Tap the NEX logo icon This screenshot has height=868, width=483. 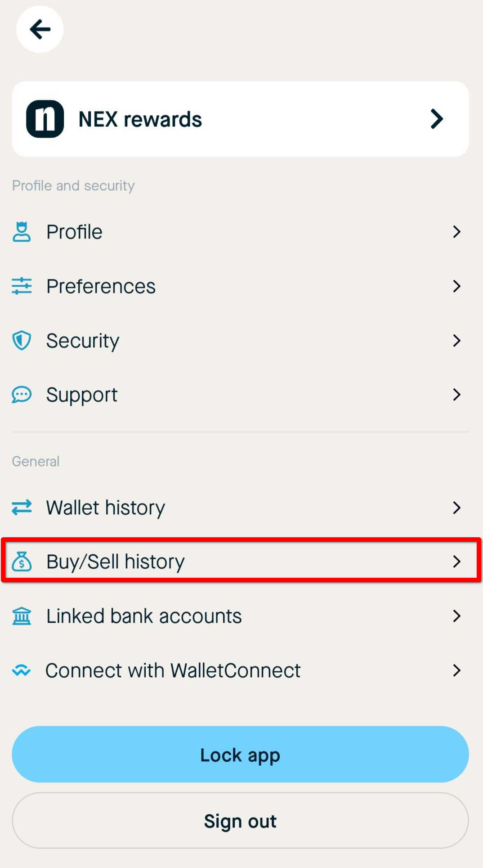click(x=45, y=119)
